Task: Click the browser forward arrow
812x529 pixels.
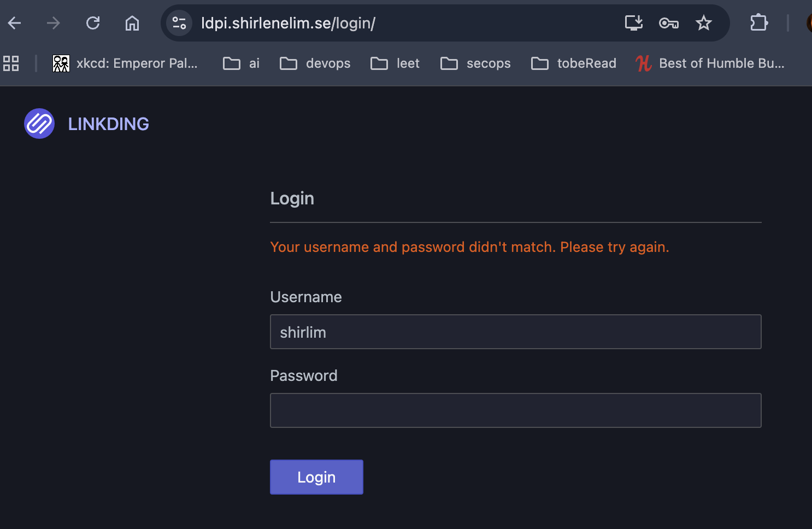Action: point(54,23)
